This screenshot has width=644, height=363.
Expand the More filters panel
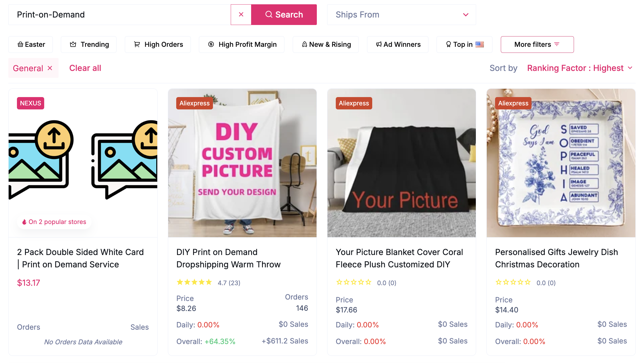tap(537, 44)
